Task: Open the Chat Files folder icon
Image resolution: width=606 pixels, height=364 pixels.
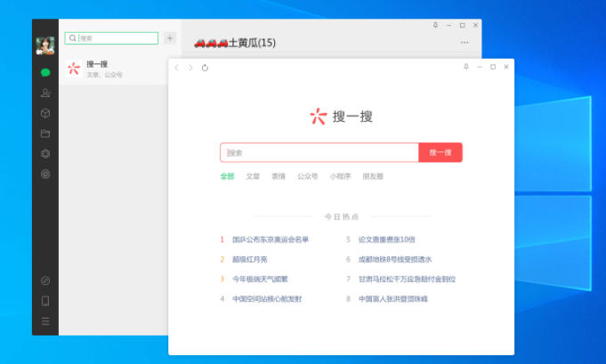Action: pyautogui.click(x=45, y=133)
